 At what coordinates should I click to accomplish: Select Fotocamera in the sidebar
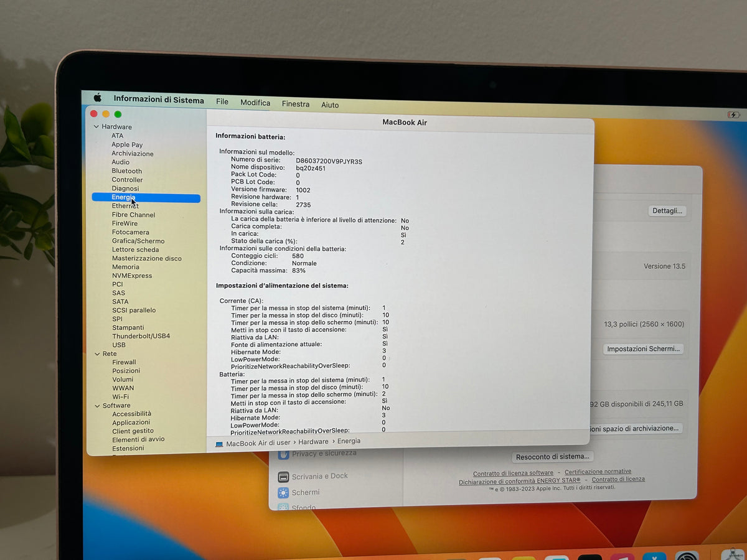[131, 232]
